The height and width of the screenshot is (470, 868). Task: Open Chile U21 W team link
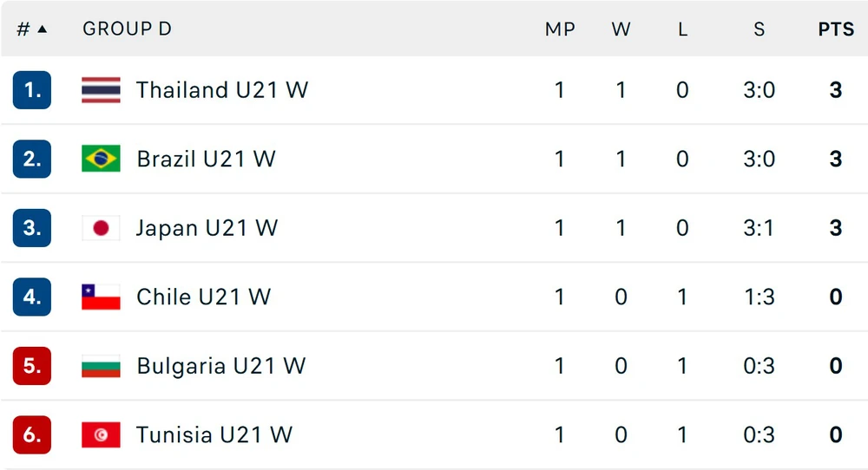(x=204, y=297)
